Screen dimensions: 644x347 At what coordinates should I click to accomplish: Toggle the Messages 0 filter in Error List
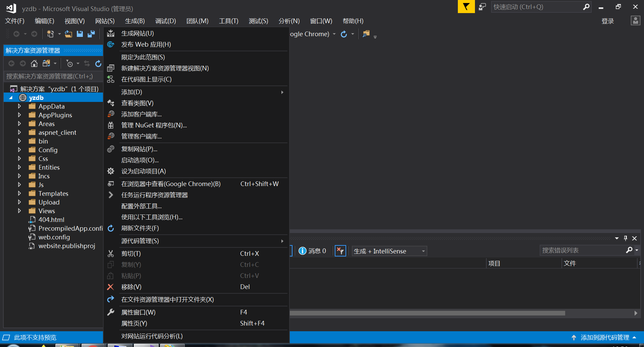(x=312, y=251)
